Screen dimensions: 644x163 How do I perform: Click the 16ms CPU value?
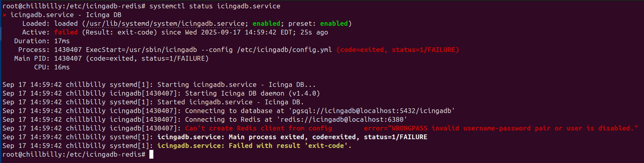click(62, 67)
